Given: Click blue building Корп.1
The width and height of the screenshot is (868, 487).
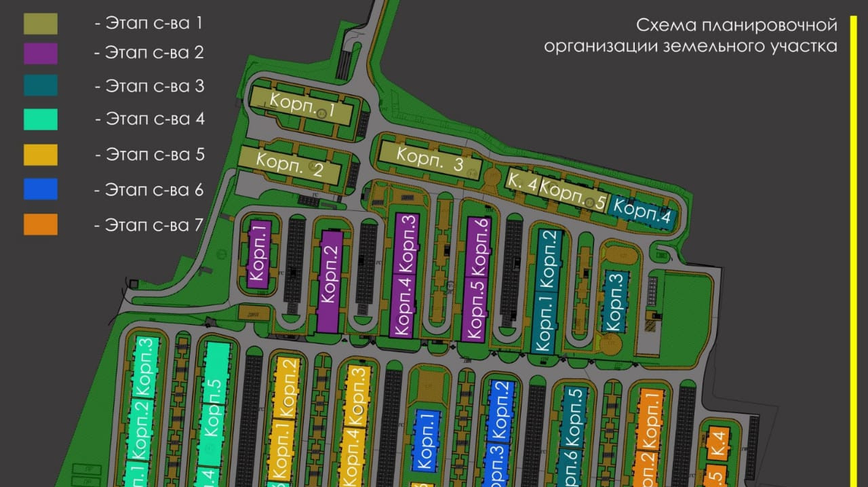Looking at the screenshot, I should pos(425,440).
